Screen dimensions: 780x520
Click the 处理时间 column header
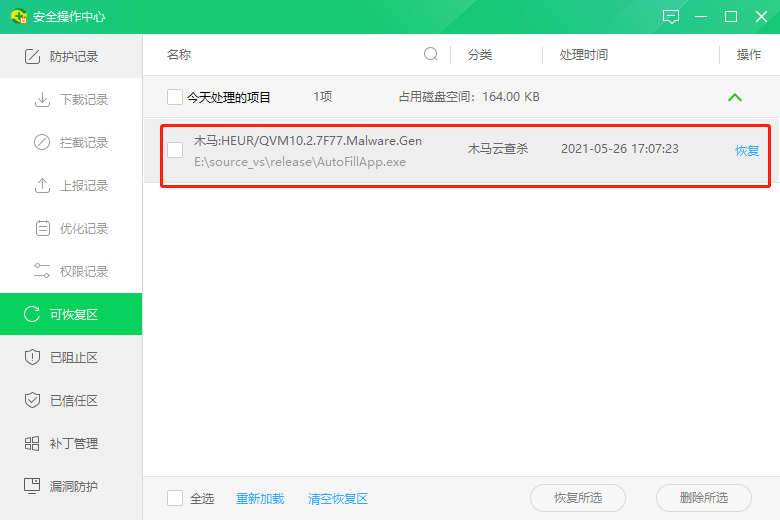(584, 54)
